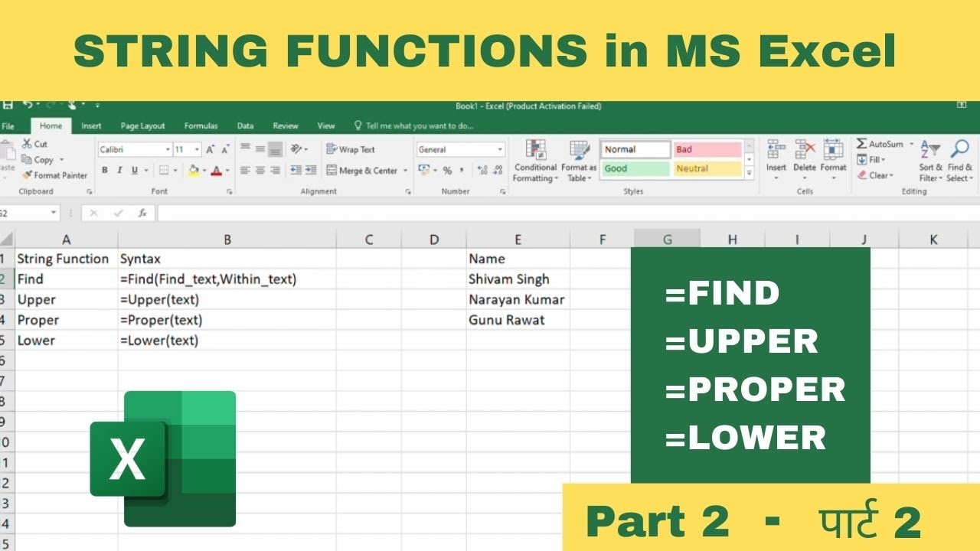Click the Orientation text angle icon

(x=296, y=148)
